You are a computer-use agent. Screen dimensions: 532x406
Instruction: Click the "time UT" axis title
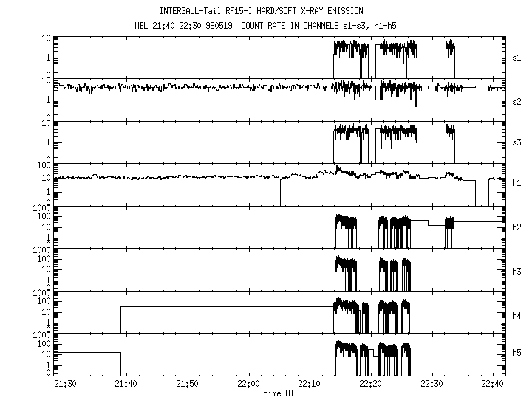279,394
